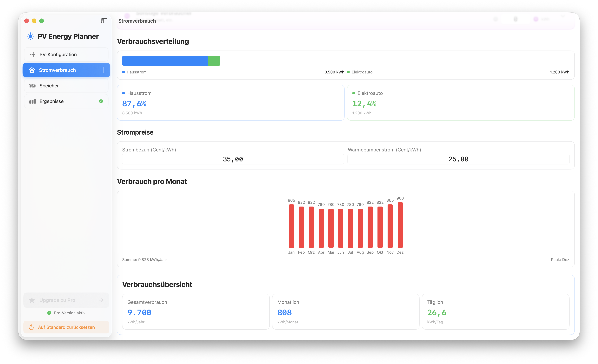The image size is (598, 364).
Task: Click the star icon on Upgrade zu Pro
Action: coord(32,300)
